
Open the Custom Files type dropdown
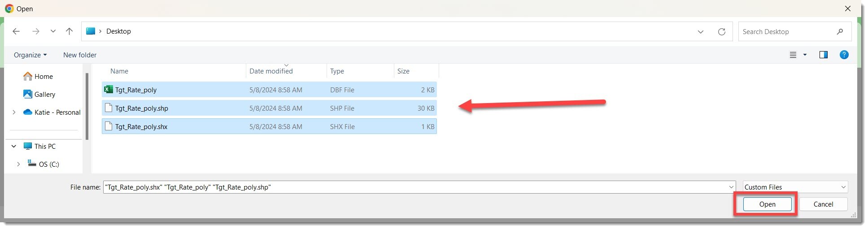click(795, 187)
